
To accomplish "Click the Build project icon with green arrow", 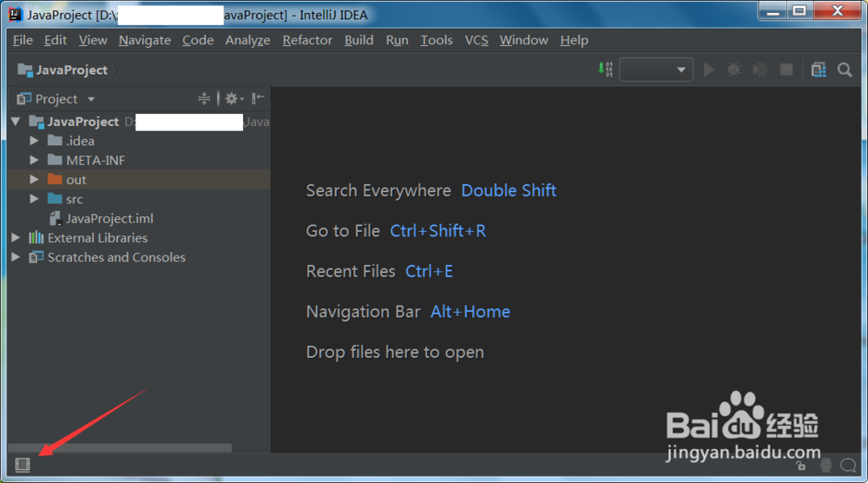I will (605, 69).
